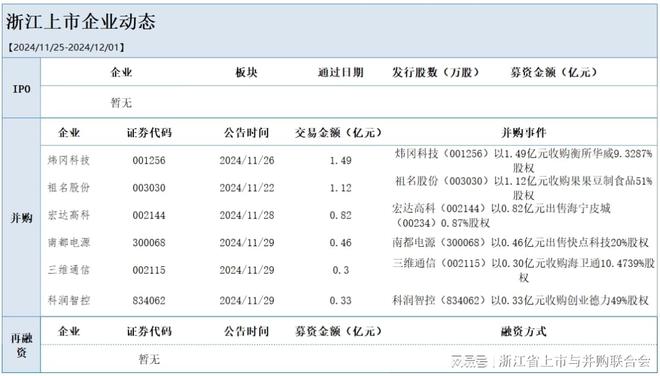Click 企业 header in the IPO section
The image size is (660, 376).
click(121, 73)
